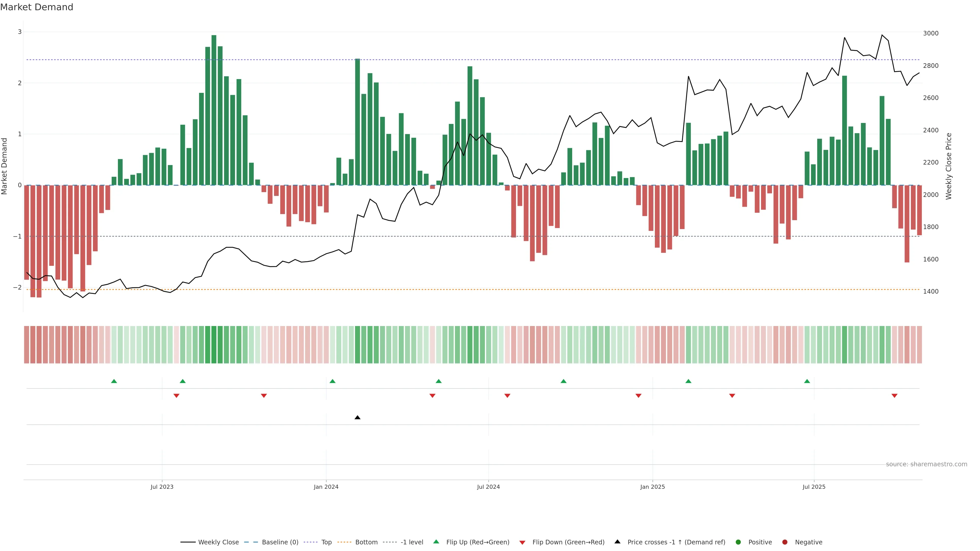Click the Jan 2025 x-axis label
980x551 pixels.
point(653,487)
